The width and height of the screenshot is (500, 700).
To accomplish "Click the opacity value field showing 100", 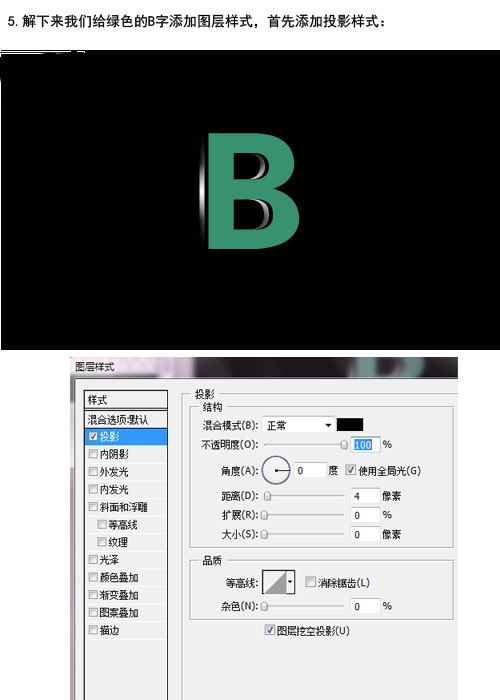I will tap(365, 445).
